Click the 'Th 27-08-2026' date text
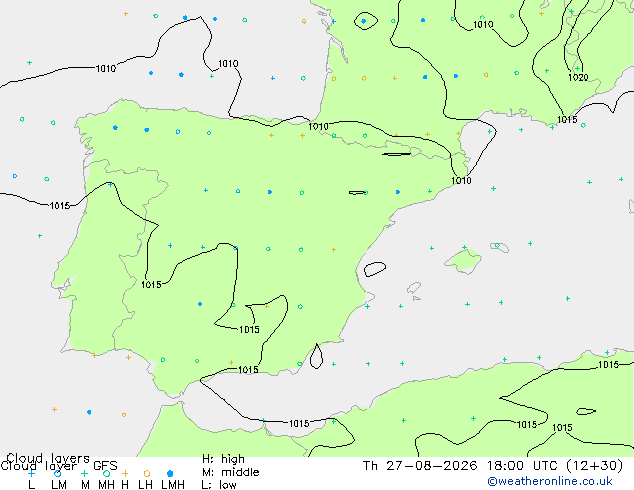634x490 pixels. 420,466
